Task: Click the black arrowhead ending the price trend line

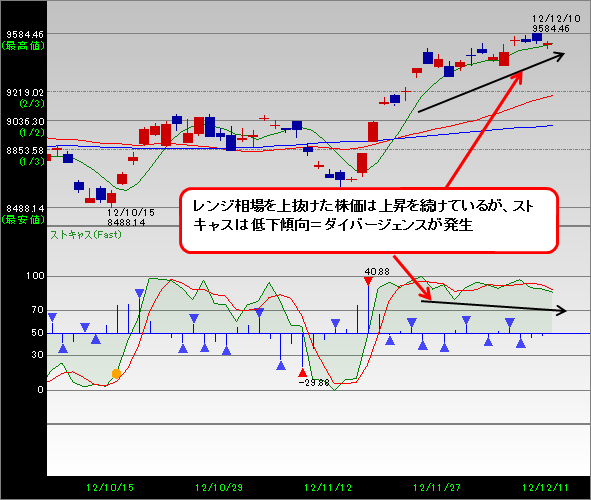Action: (x=559, y=56)
